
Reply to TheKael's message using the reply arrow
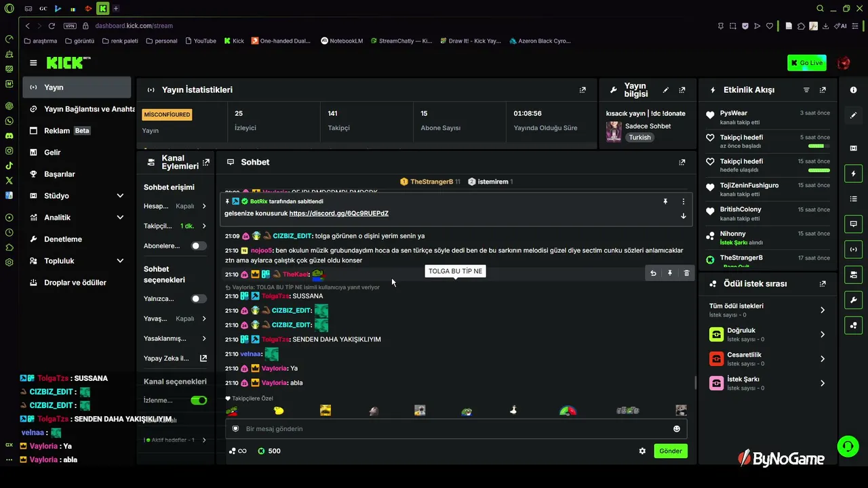653,273
